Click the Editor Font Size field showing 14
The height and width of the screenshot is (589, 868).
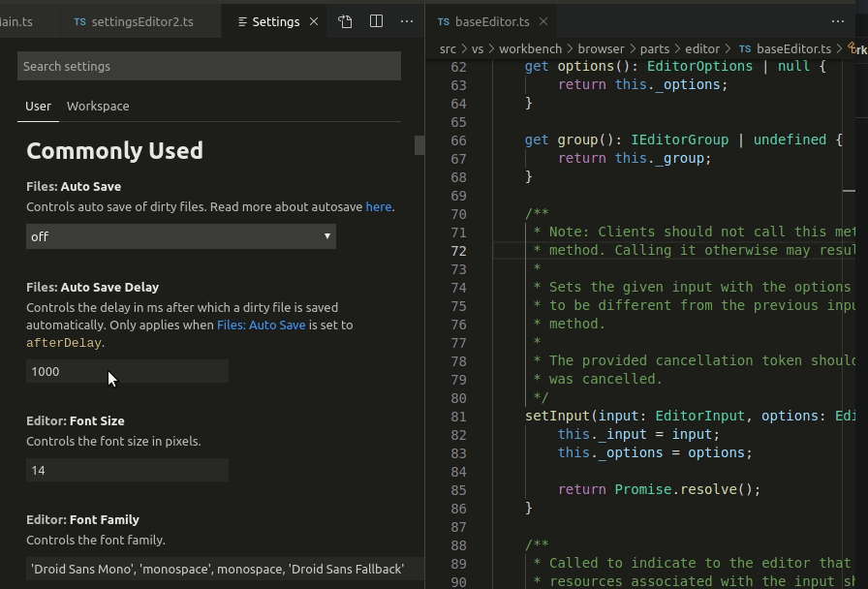(x=126, y=470)
